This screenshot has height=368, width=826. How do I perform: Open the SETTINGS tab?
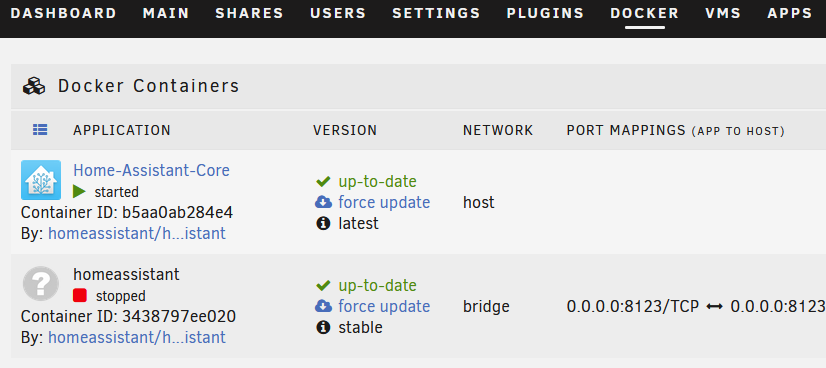[x=436, y=13]
